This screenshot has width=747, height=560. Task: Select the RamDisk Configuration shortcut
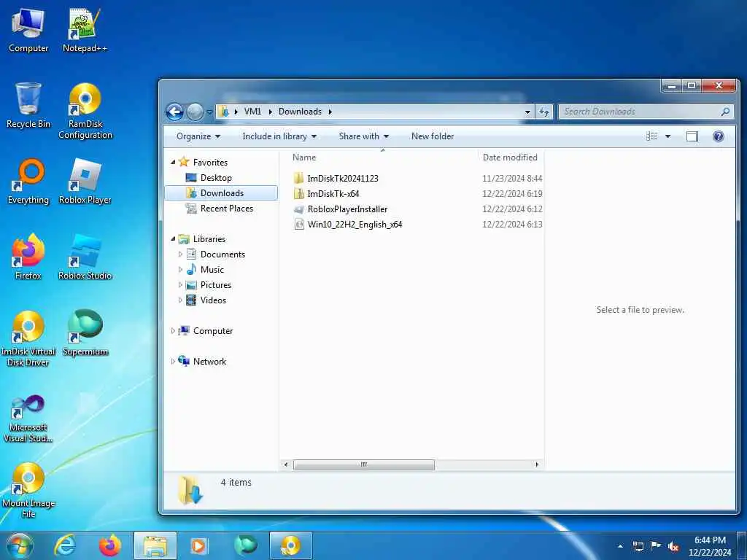[85, 112]
